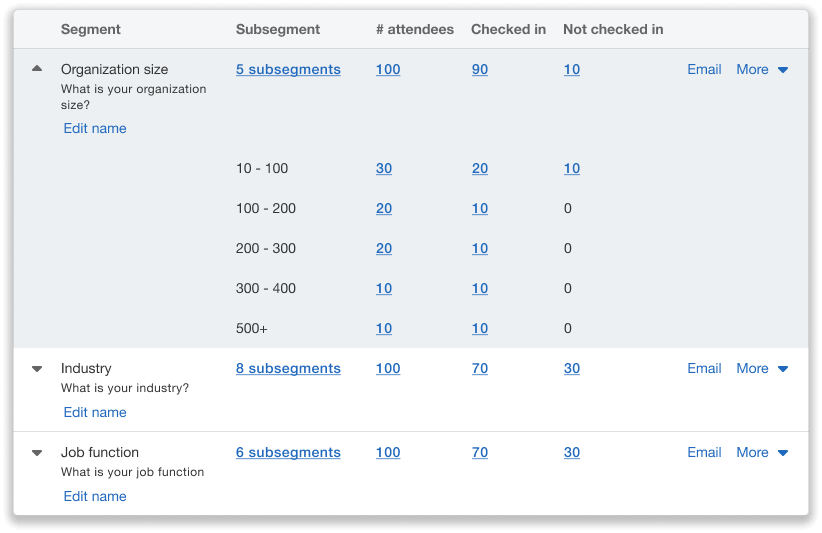View 70 checked in for Job function

pyautogui.click(x=480, y=452)
